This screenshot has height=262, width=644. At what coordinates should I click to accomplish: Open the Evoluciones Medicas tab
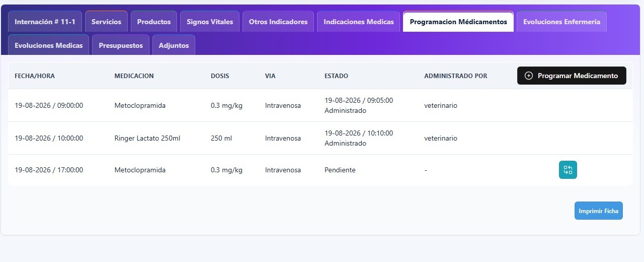coord(49,45)
